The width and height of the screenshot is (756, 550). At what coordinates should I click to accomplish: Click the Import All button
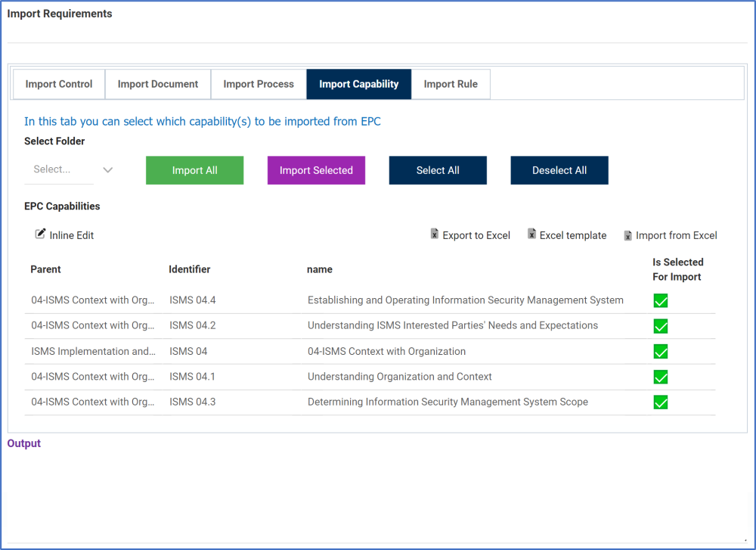(194, 169)
